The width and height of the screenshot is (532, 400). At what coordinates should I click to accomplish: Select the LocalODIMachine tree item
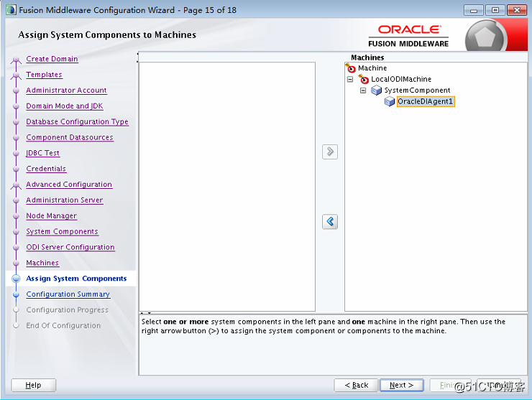coord(401,79)
